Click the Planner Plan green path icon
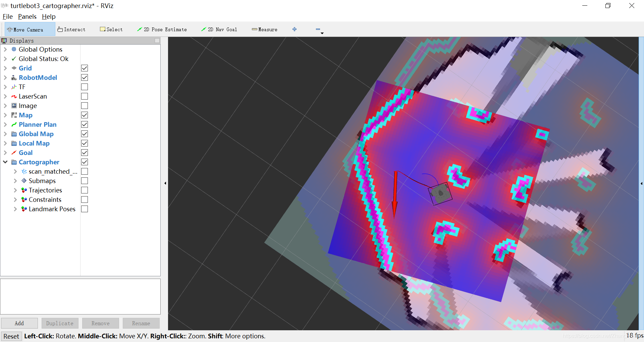The width and height of the screenshot is (644, 342). coord(14,124)
